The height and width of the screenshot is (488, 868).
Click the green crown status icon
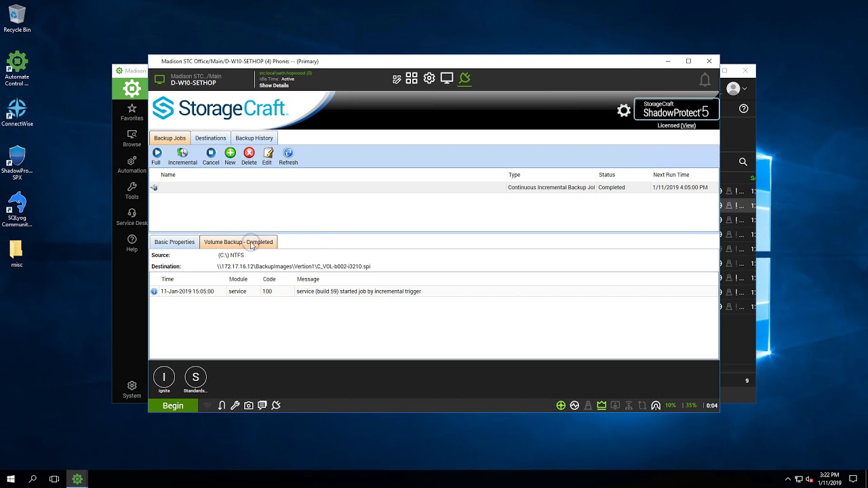(601, 405)
